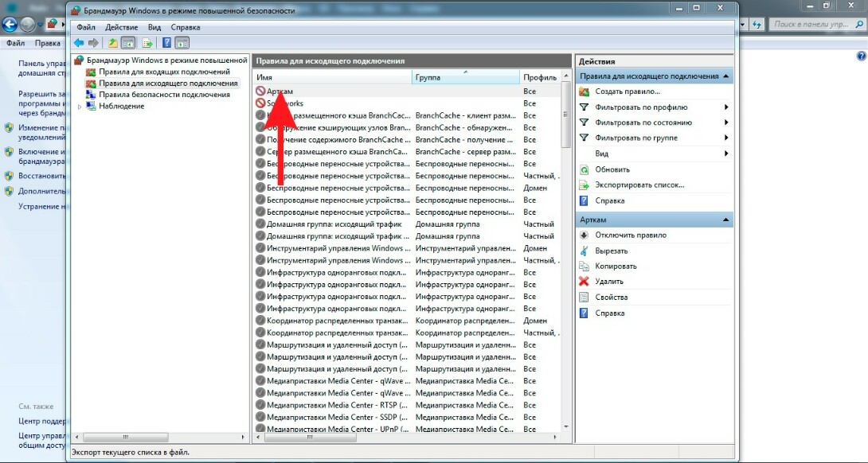Click the gray icon beside Сервер размещенного кэша BranchCache
The image size is (868, 463).
point(260,152)
